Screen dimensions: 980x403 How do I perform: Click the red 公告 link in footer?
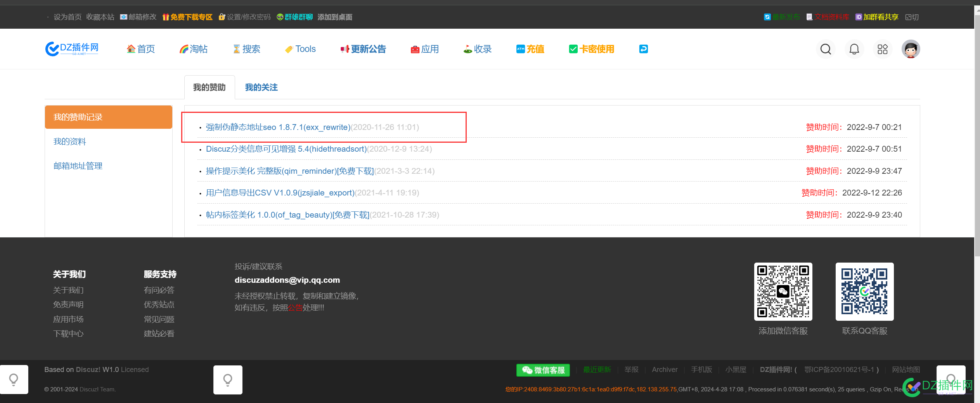(295, 308)
